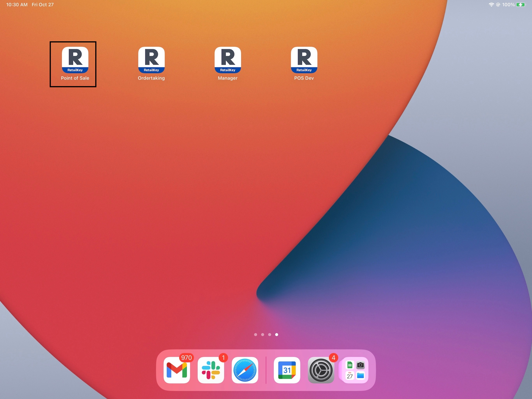Tap the Calendar 27 icon in dock folder
This screenshot has width=532, height=399.
pyautogui.click(x=350, y=375)
